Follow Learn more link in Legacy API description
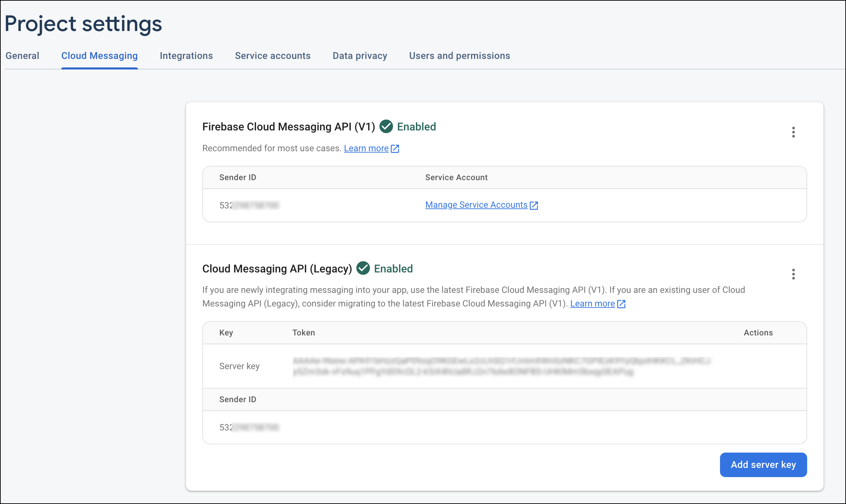 pos(592,304)
